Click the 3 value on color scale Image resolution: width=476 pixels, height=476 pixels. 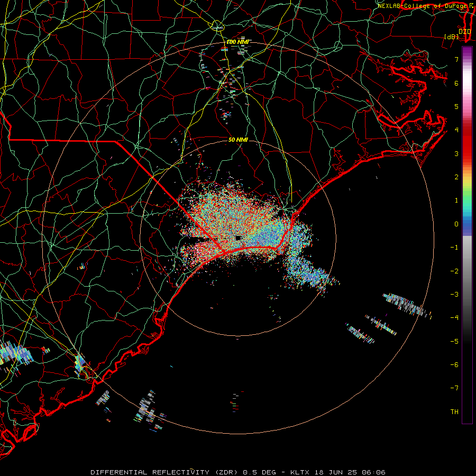click(x=456, y=153)
